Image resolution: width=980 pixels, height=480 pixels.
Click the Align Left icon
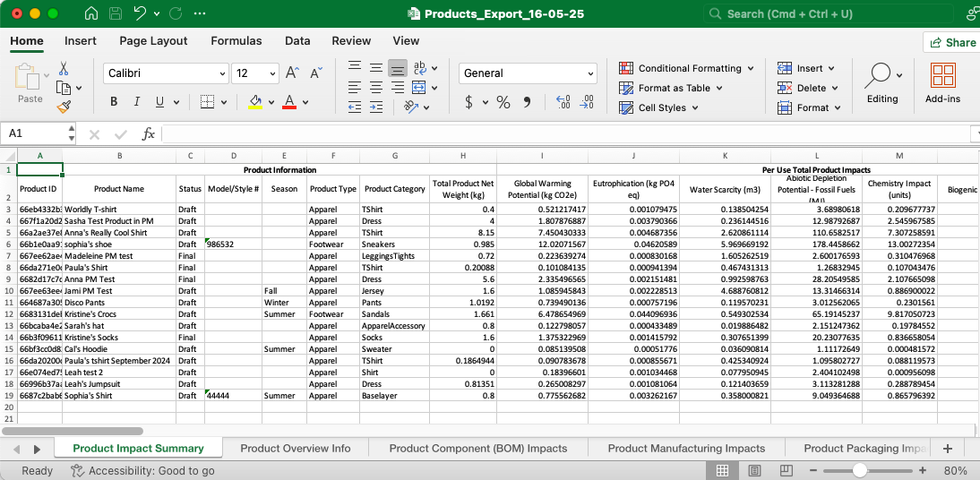tap(355, 88)
